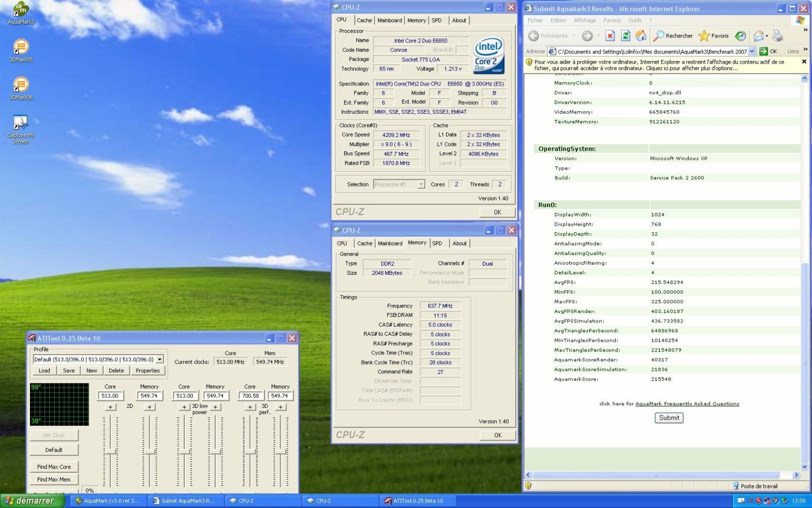The width and height of the screenshot is (812, 508).
Task: Click the Intel Core 2 Duo logo
Action: pos(488,55)
